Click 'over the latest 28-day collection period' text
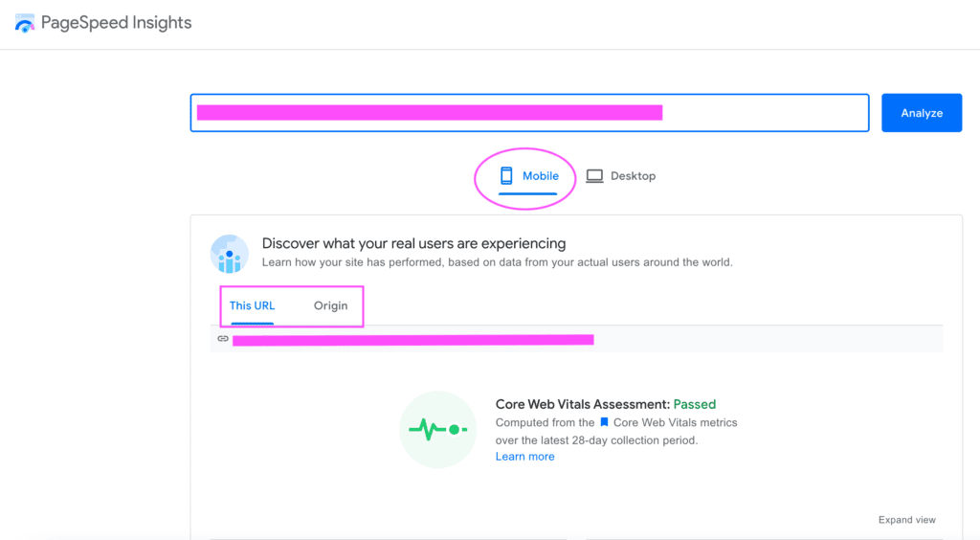Screen dimensions: 980x540 (x=596, y=440)
